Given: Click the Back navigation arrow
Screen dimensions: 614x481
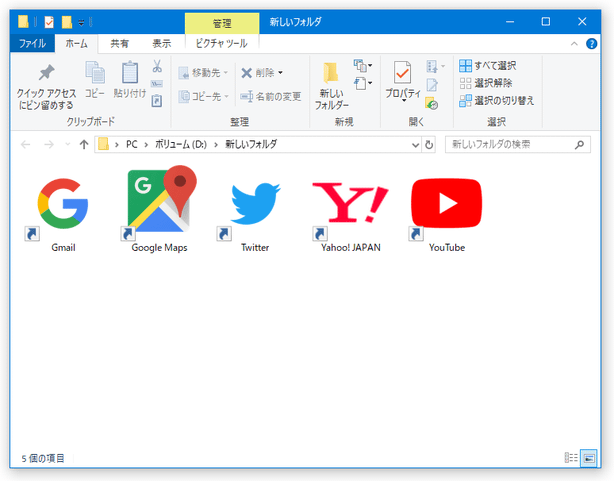Looking at the screenshot, I should (x=26, y=145).
